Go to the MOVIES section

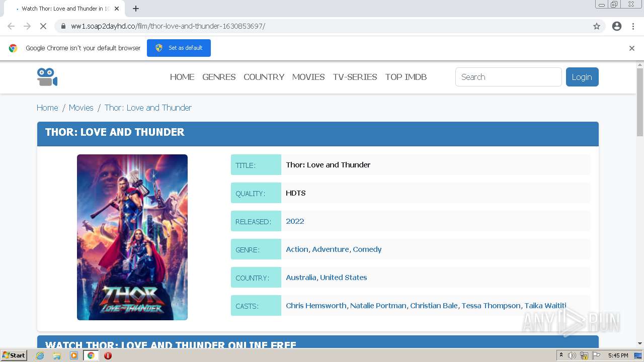pos(308,77)
